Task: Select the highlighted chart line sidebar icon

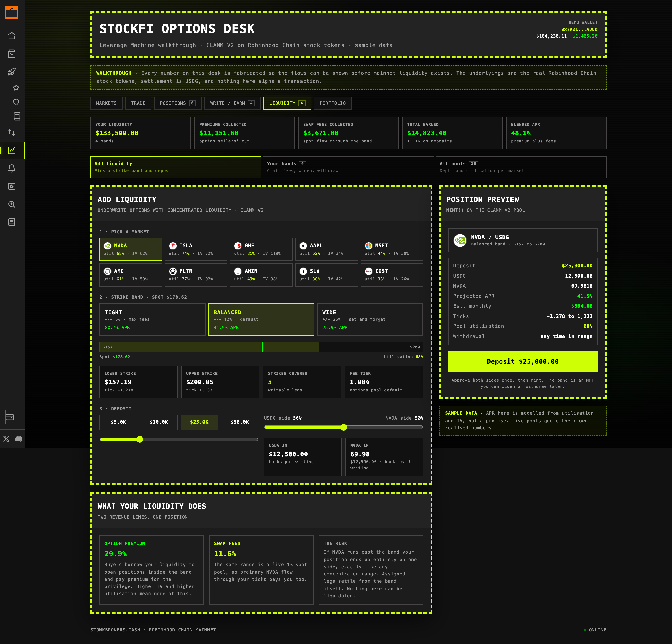Action: [12, 150]
